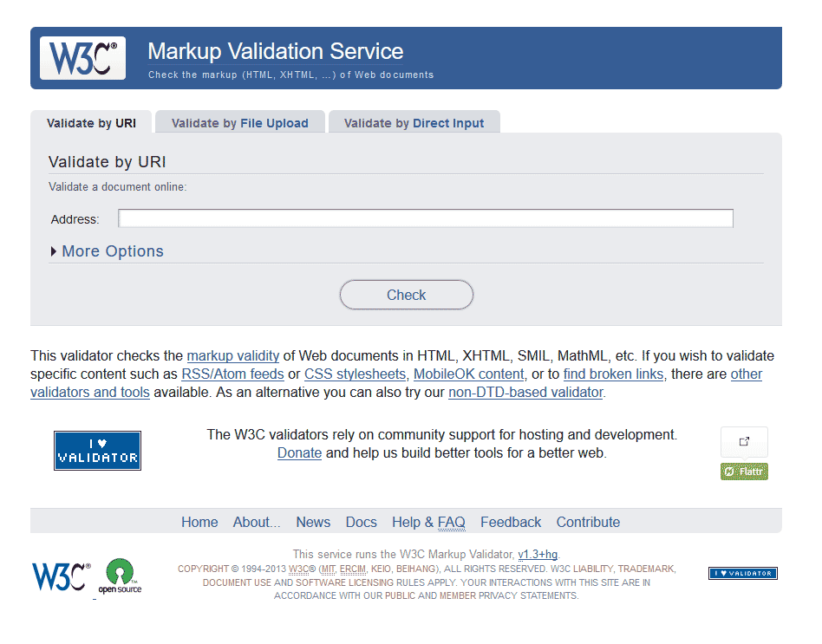The width and height of the screenshot is (822, 644).
Task: Open the Feedback footer link
Action: [510, 522]
